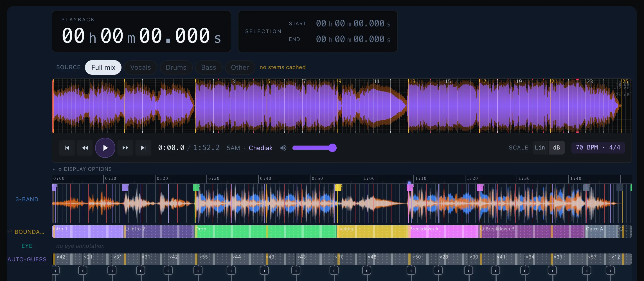
Task: Expand the chevron below the ×70 segment
Action: click(x=334, y=271)
